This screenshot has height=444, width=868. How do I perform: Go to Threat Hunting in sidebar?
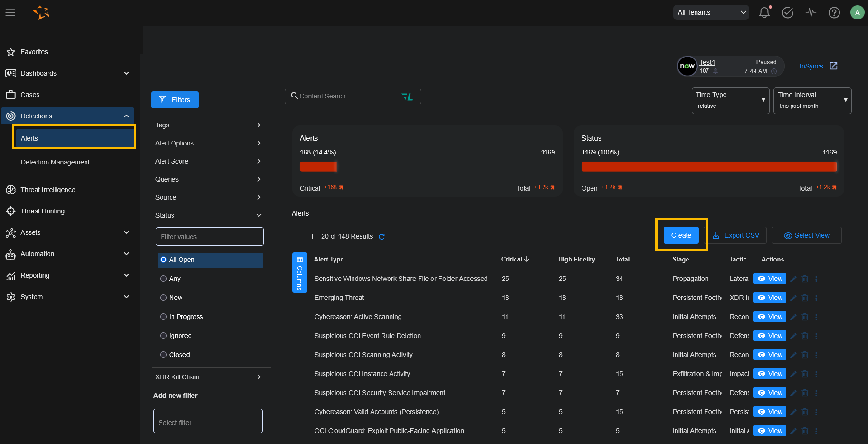(42, 211)
